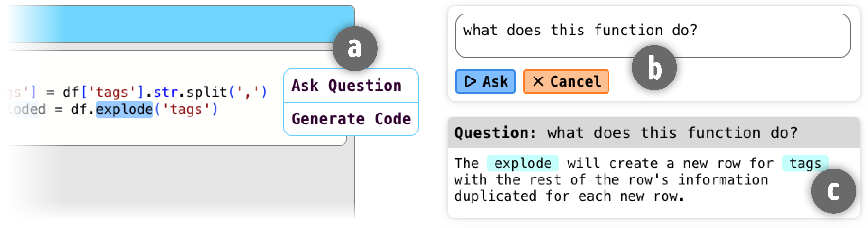The height and width of the screenshot is (228, 868).
Task: Click the highlighted explode word in the code
Action: [124, 109]
